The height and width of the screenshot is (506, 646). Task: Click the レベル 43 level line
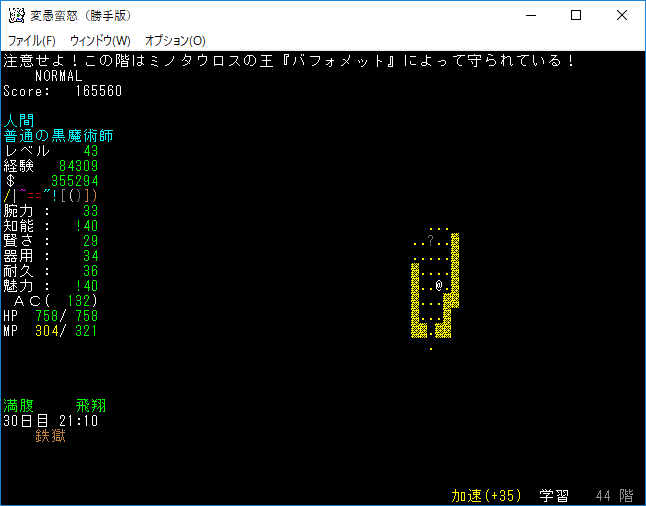pyautogui.click(x=51, y=151)
